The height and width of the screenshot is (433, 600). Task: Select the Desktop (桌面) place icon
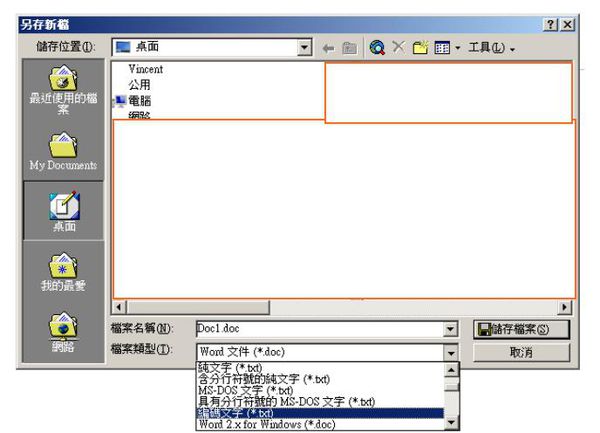point(64,211)
